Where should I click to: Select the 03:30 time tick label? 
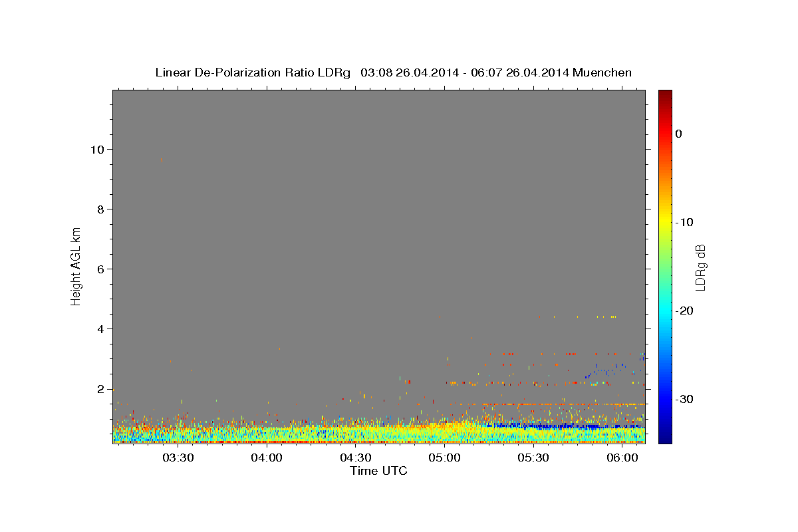tap(178, 458)
